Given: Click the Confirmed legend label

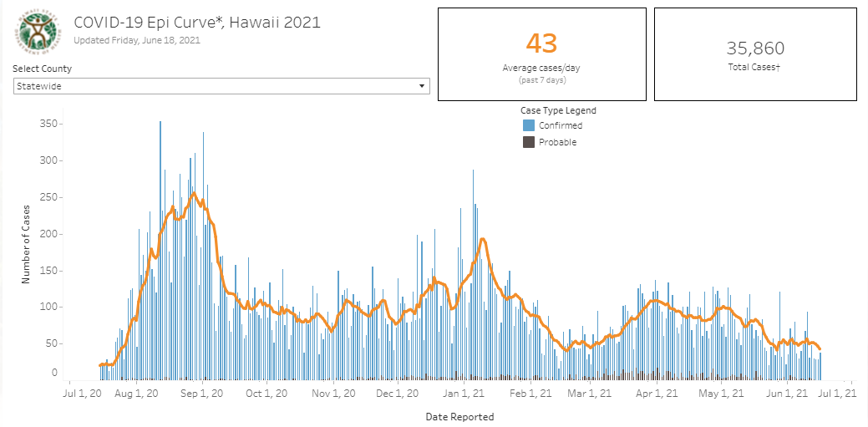Looking at the screenshot, I should click(561, 125).
